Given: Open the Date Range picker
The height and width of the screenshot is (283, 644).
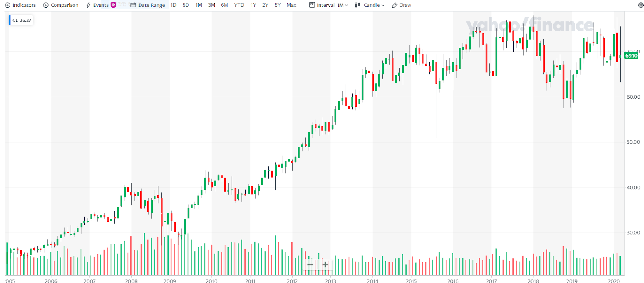Looking at the screenshot, I should (148, 5).
